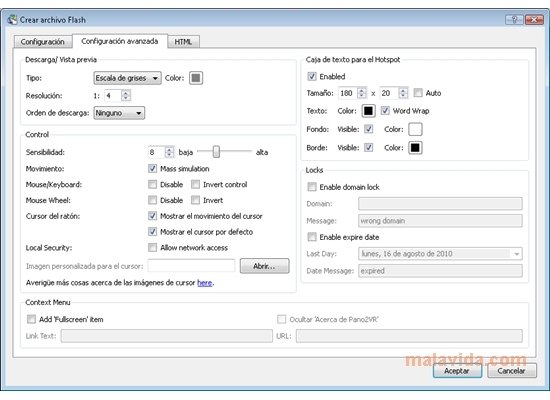Check the Invert control checkbox
550x400 pixels.
195,184
